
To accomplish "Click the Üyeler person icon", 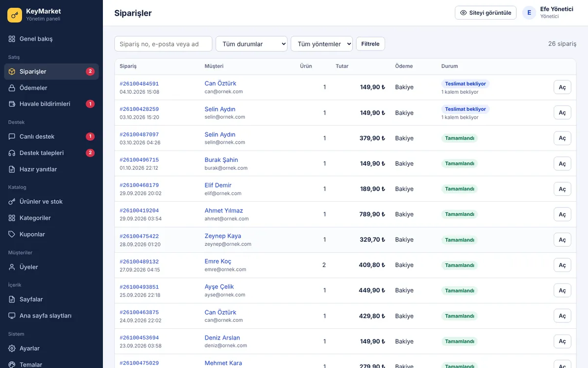I will point(12,267).
